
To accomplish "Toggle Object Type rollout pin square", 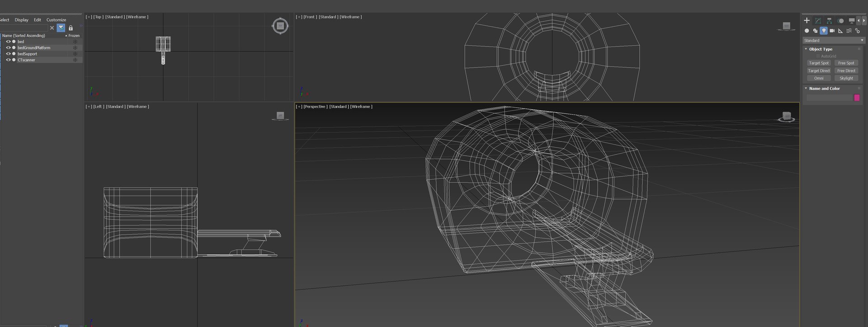I will (x=859, y=49).
